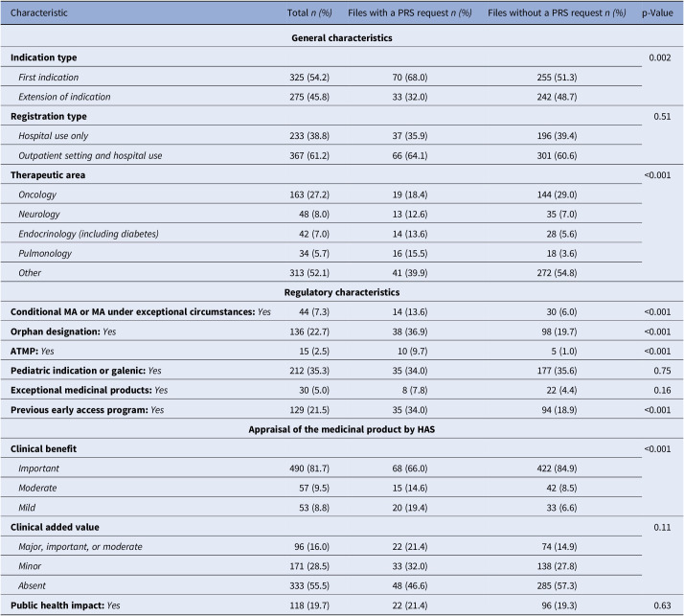Select the Clinical benefit row label

(43, 449)
